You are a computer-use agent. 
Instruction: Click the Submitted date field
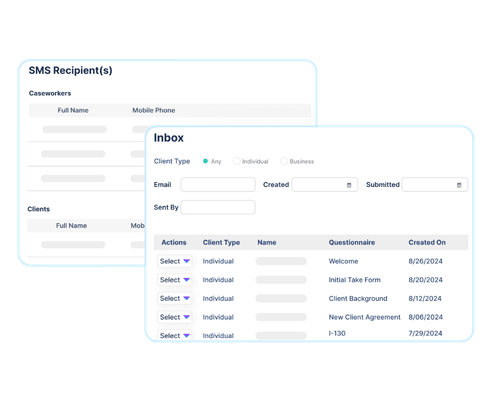point(435,185)
